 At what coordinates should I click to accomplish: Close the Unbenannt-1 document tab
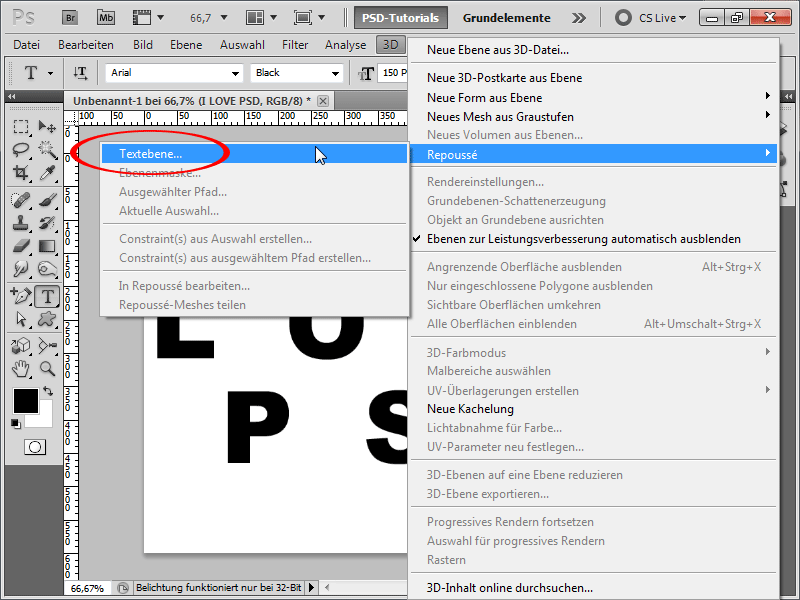point(323,101)
